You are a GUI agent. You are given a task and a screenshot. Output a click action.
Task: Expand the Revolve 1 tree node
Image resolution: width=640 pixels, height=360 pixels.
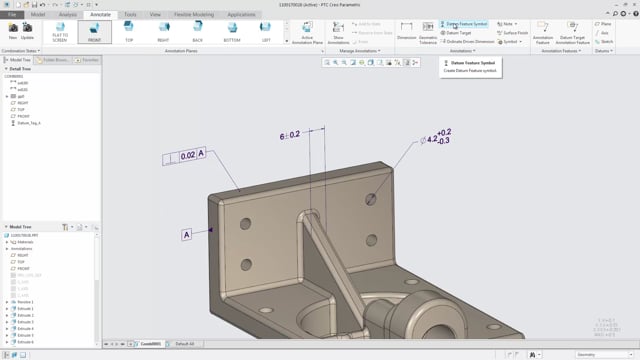click(7, 302)
